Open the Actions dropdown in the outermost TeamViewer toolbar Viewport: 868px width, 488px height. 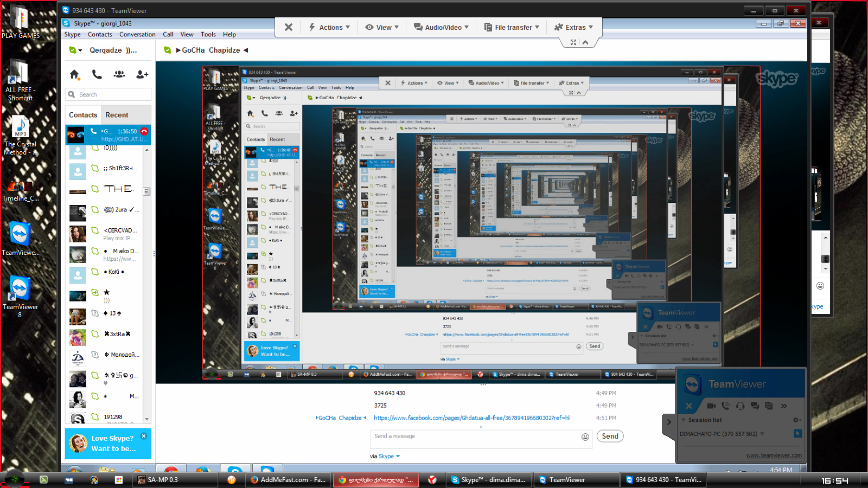coord(329,27)
